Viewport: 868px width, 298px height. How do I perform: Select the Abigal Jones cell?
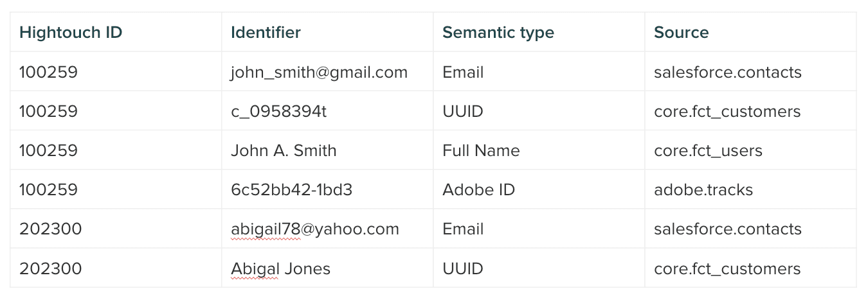(x=280, y=268)
